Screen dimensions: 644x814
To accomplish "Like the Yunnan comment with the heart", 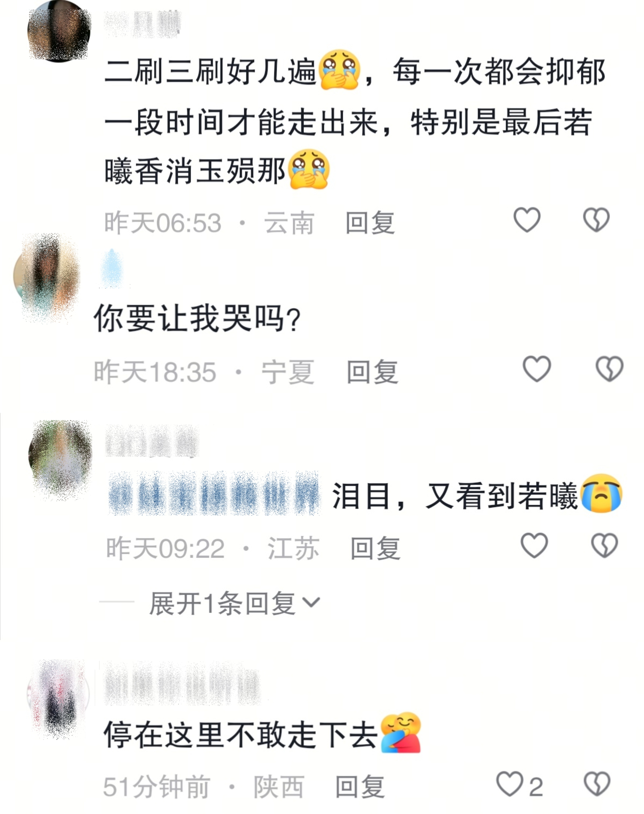I will point(527,220).
